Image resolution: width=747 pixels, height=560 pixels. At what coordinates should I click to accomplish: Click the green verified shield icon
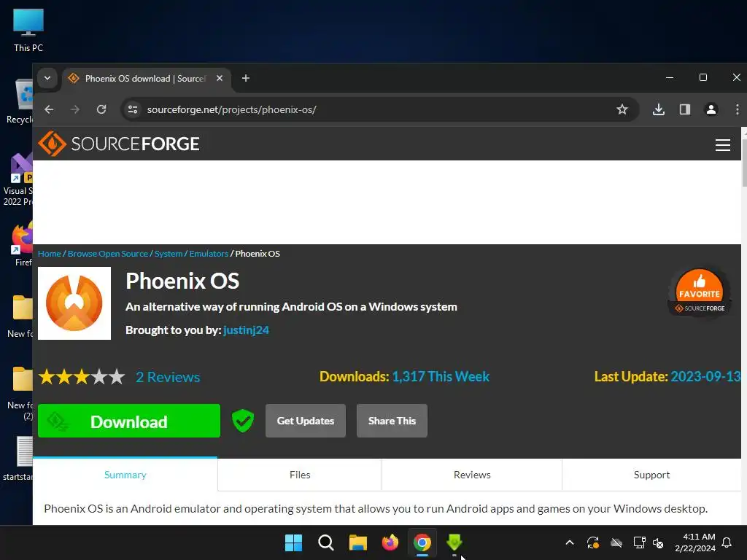pyautogui.click(x=242, y=421)
